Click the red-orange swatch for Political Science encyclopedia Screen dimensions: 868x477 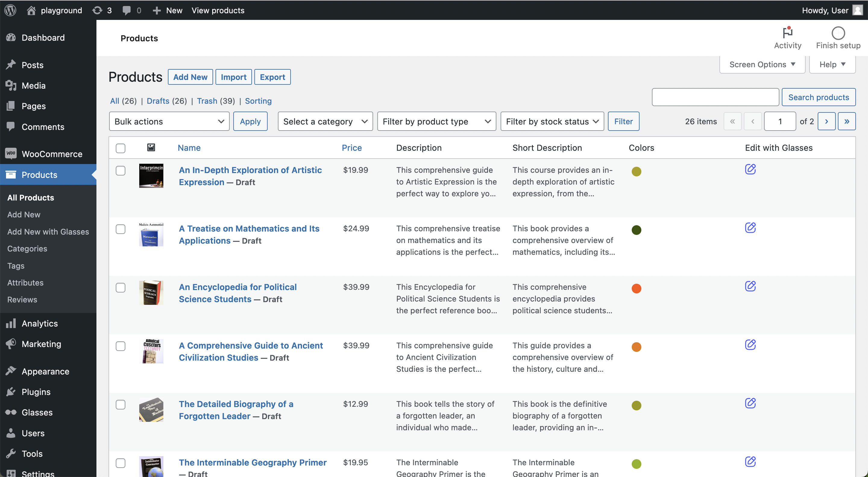click(636, 288)
